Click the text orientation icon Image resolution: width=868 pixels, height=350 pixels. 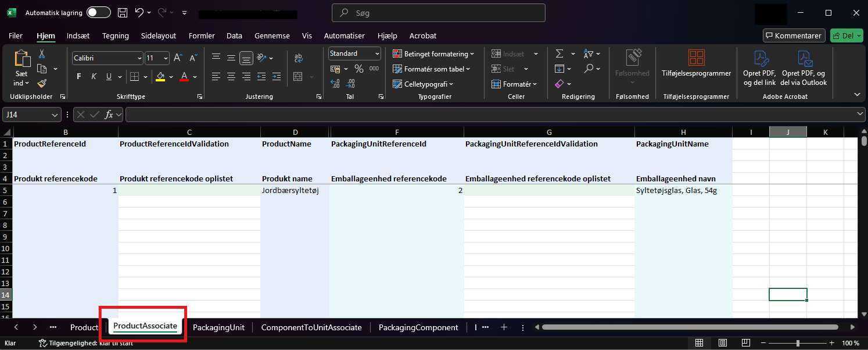(x=261, y=57)
